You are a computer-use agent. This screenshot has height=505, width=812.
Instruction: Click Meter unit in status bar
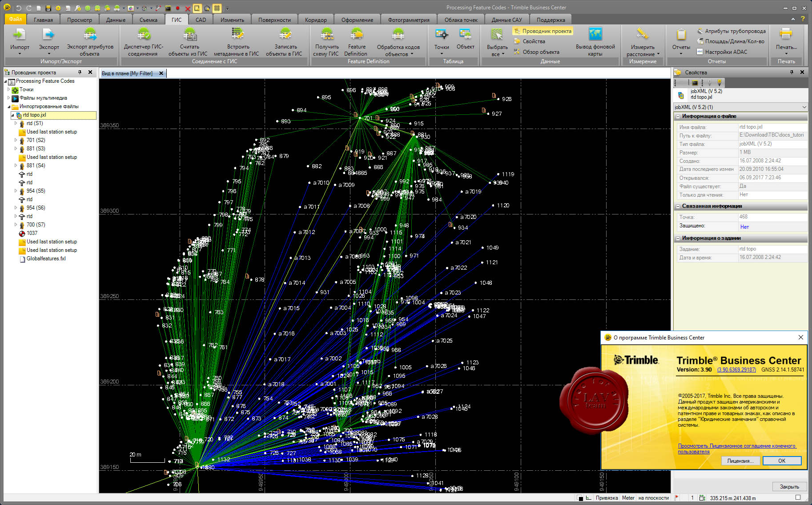(x=628, y=498)
